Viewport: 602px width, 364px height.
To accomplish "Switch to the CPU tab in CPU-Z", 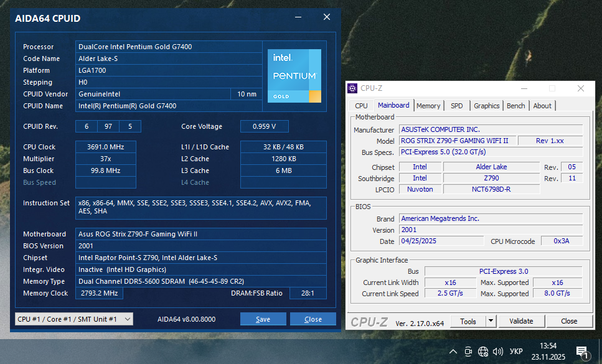I will click(361, 106).
